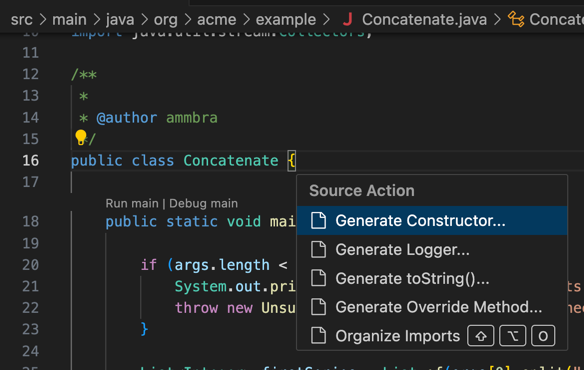Click Run main code lens

pyautogui.click(x=132, y=203)
